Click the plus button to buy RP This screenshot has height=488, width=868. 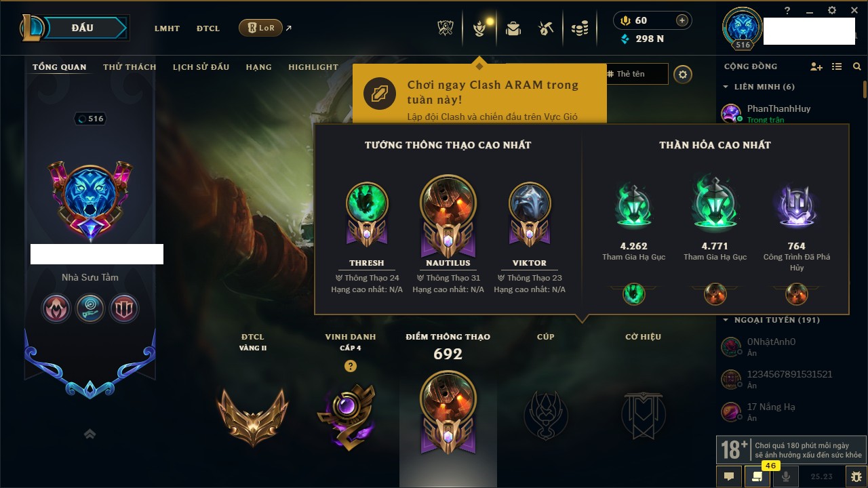682,20
